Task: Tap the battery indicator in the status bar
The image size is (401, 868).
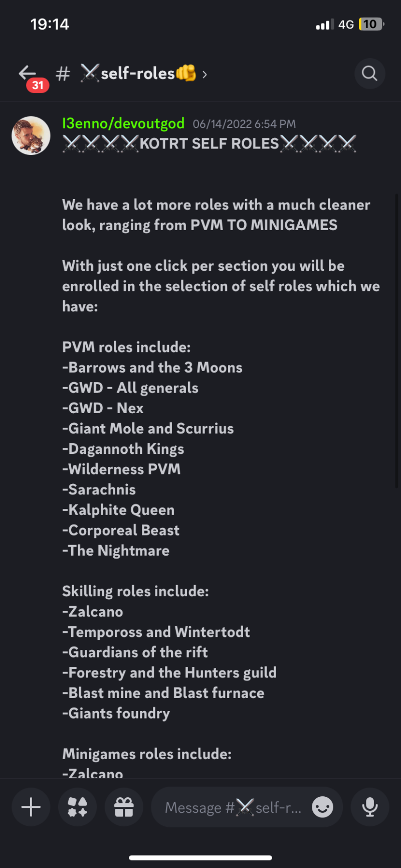Action: [371, 24]
